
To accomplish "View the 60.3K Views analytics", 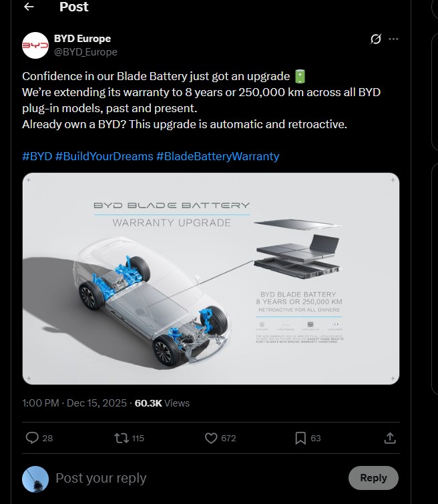I will (x=162, y=403).
